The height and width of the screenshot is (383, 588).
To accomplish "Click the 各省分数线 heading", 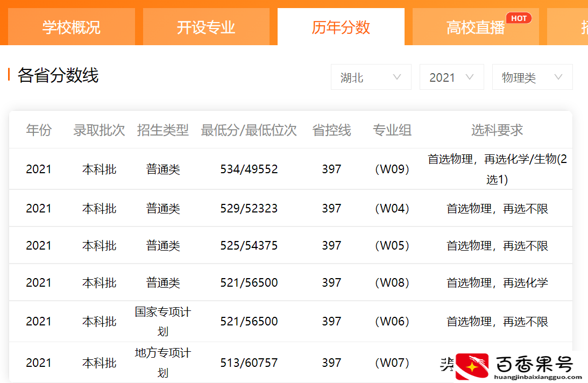I will point(58,75).
